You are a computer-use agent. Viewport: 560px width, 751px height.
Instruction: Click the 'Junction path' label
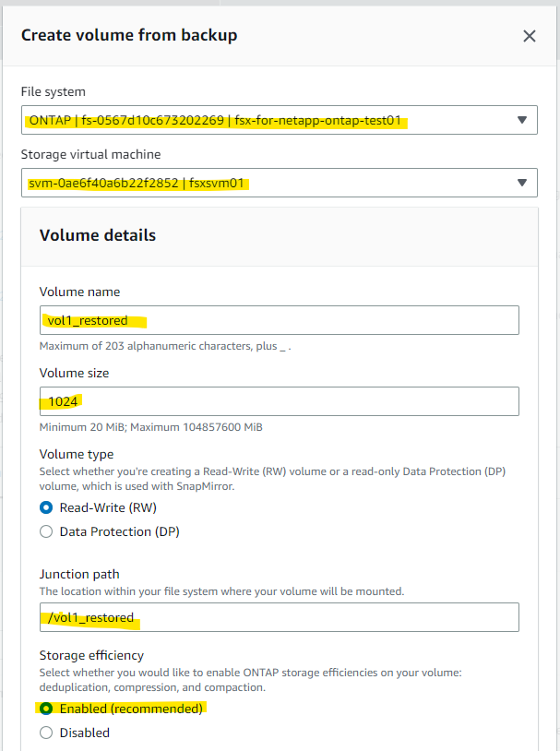(79, 574)
